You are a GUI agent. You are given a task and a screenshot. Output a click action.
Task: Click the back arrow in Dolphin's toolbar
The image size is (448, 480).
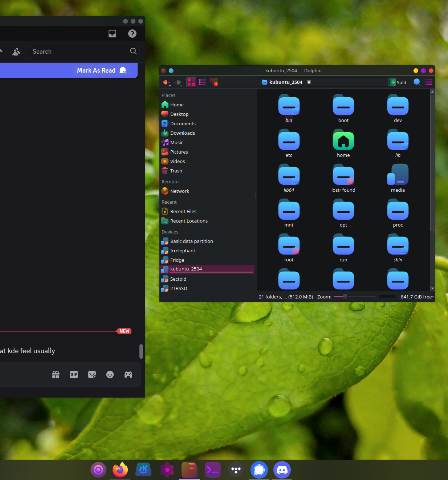click(x=166, y=82)
